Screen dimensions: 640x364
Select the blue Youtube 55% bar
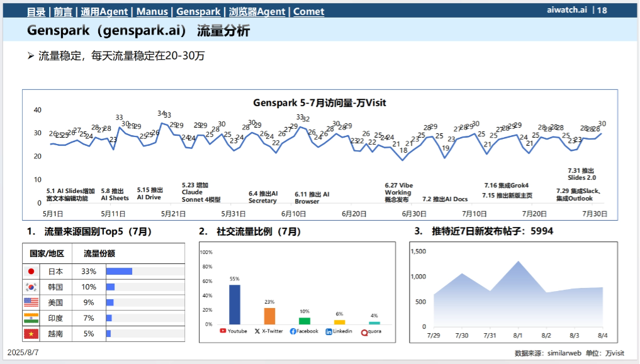[235, 304]
